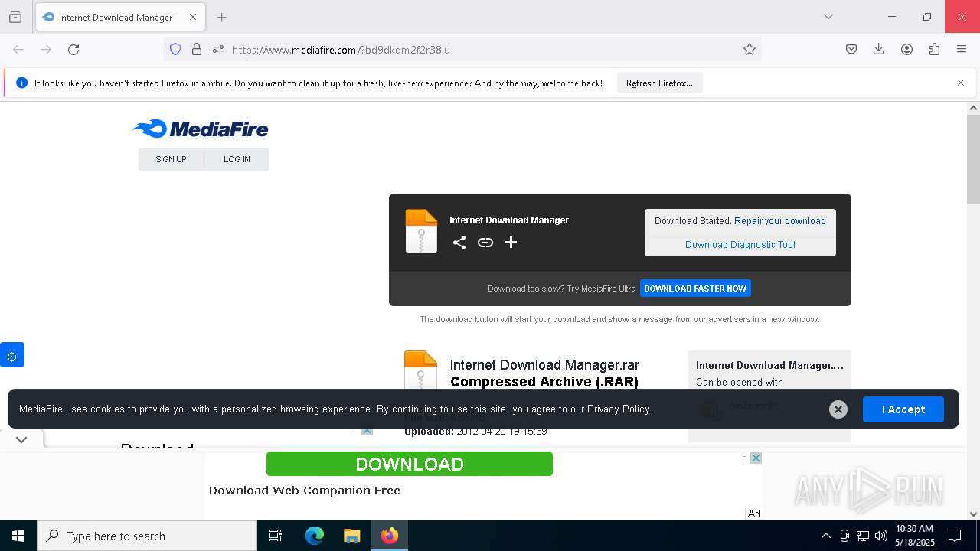The image size is (980, 551).
Task: Reload the current page
Action: [73, 49]
